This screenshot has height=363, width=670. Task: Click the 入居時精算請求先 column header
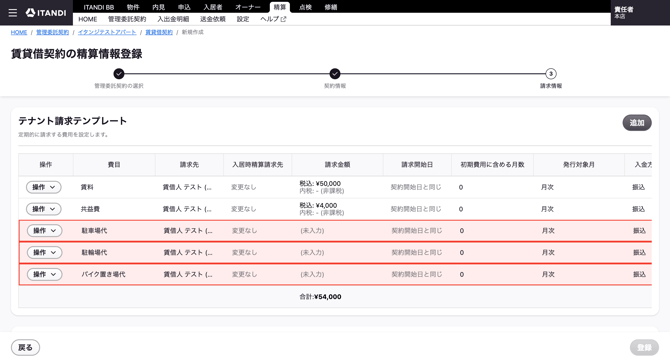click(258, 164)
